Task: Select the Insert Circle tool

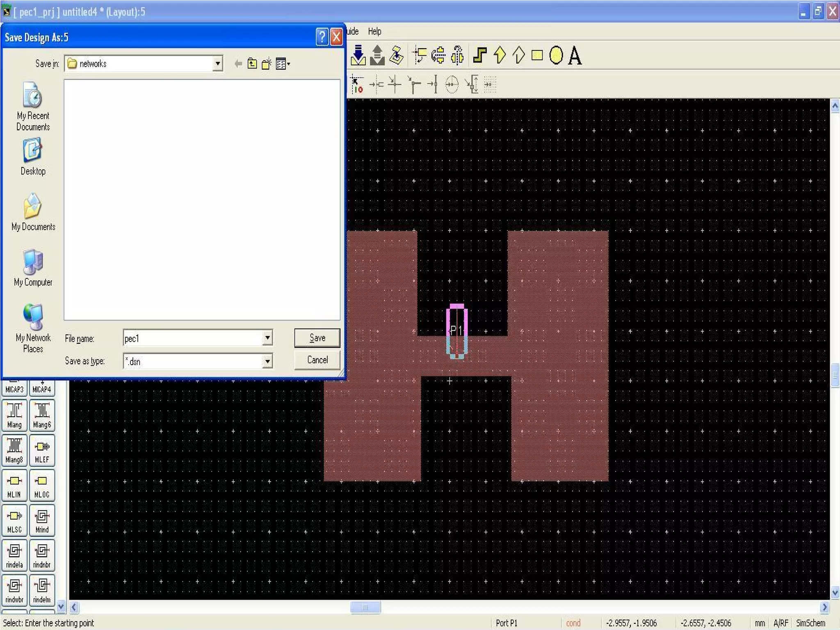Action: (556, 55)
